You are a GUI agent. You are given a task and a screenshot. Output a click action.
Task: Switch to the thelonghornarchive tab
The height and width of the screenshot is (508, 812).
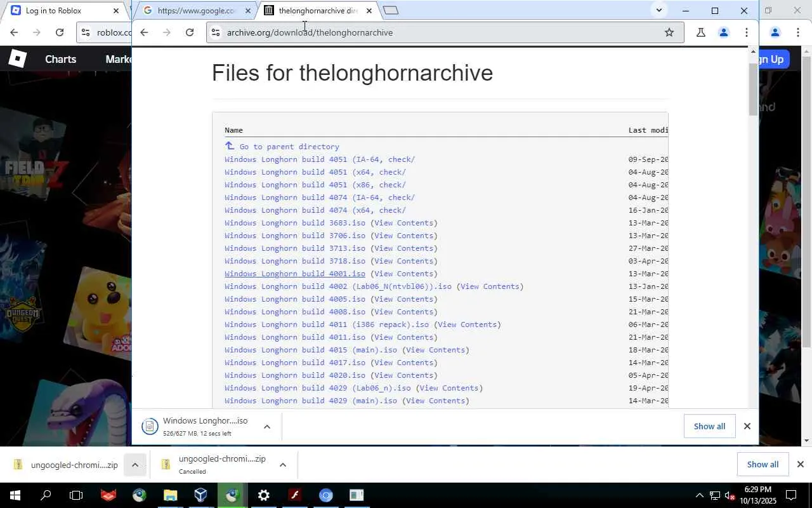point(319,11)
